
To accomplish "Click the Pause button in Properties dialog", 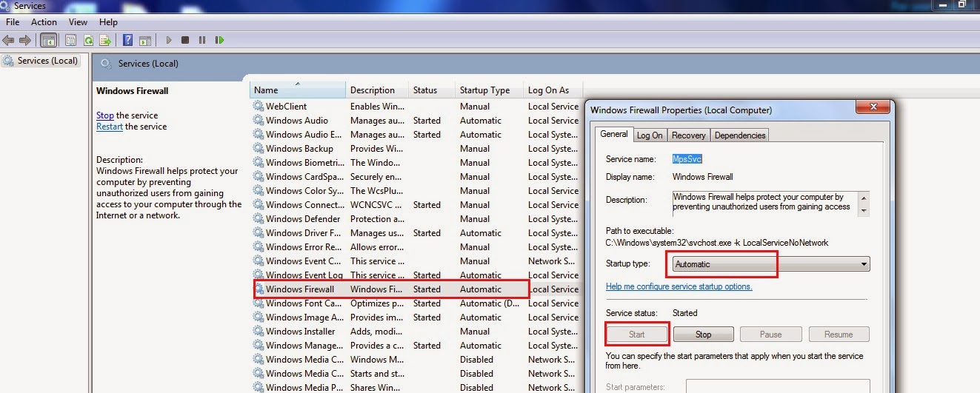I will point(771,335).
